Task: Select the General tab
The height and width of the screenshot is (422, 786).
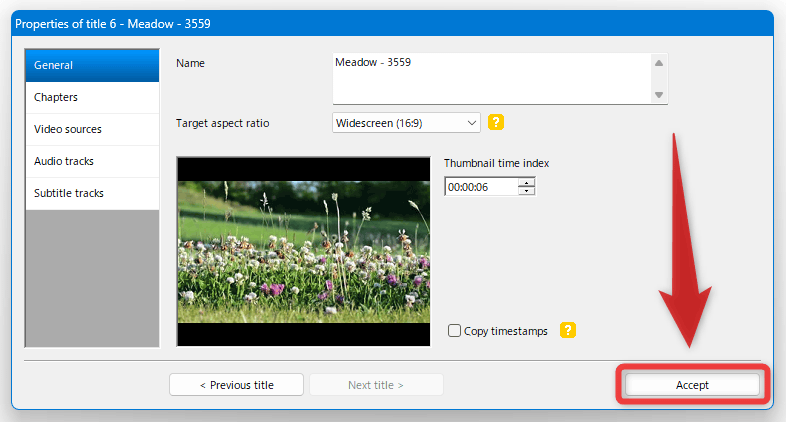Action: (x=92, y=65)
